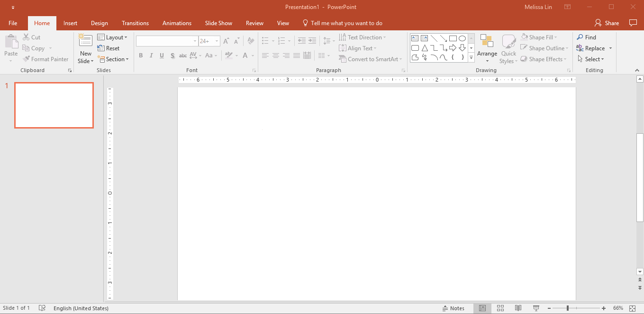The height and width of the screenshot is (314, 644).
Task: Start Slide Show from status bar icon
Action: point(536,308)
